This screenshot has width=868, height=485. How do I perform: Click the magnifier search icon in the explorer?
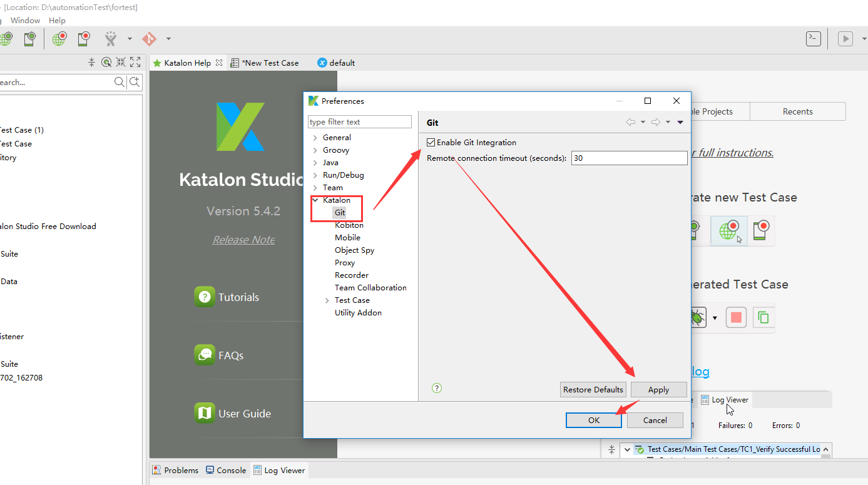120,82
